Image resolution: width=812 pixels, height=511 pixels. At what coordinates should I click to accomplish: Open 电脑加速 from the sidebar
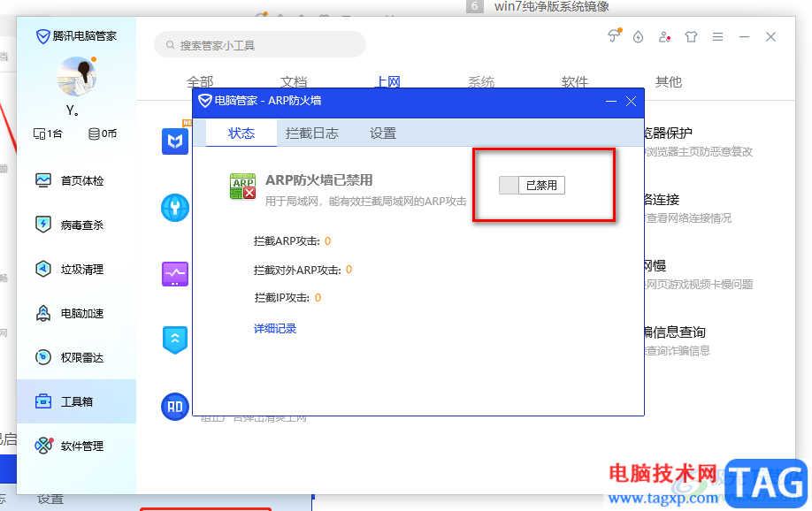(x=77, y=313)
